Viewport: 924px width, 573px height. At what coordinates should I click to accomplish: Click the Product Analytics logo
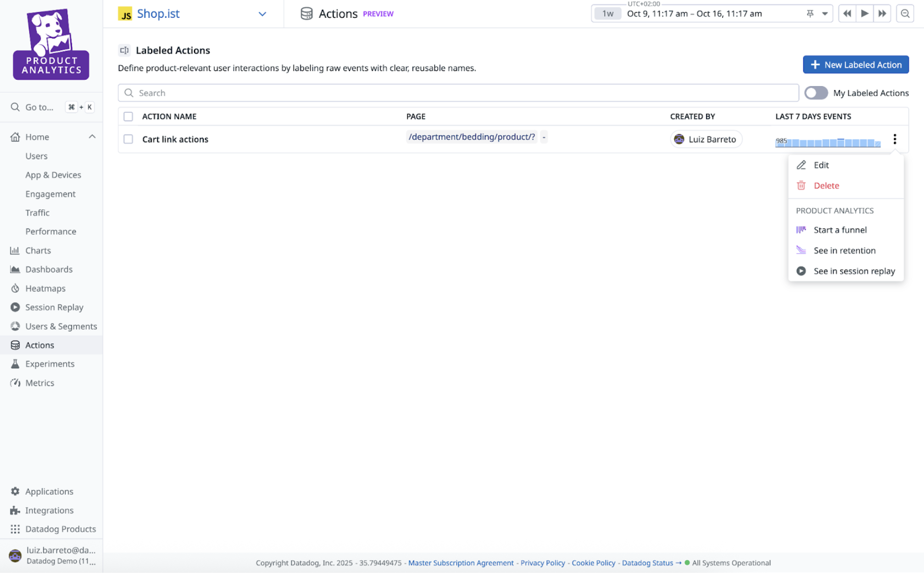click(x=51, y=44)
